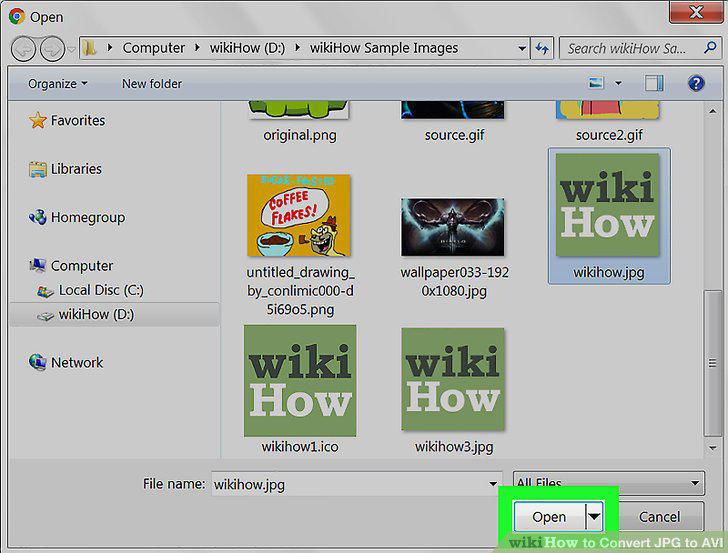The image size is (728, 553).
Task: Select the wikihow3.jpg thumbnail
Action: pyautogui.click(x=453, y=379)
